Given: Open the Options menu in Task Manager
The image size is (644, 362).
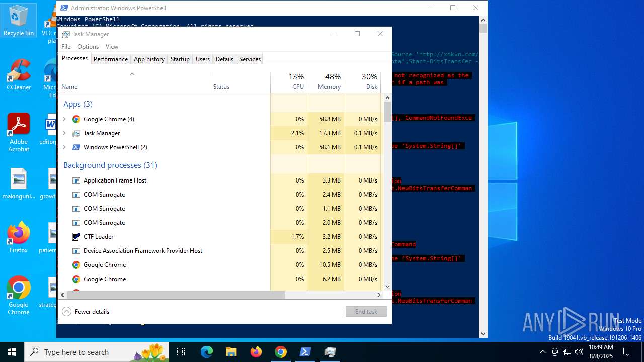Looking at the screenshot, I should tap(88, 47).
